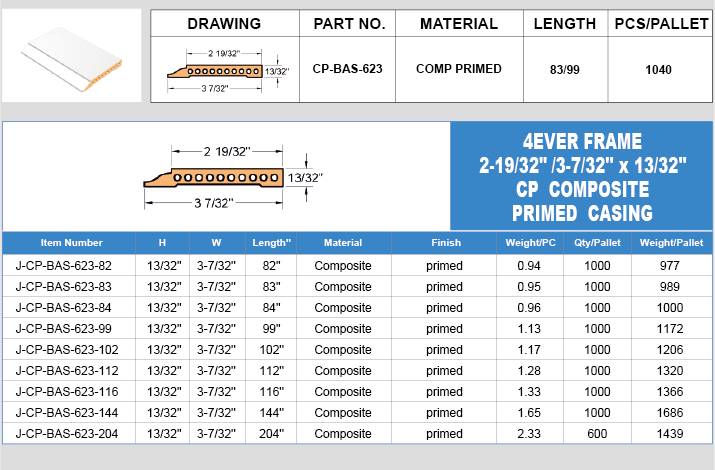Image resolution: width=715 pixels, height=470 pixels.
Task: Click the large casing profile diagram
Action: point(233,177)
